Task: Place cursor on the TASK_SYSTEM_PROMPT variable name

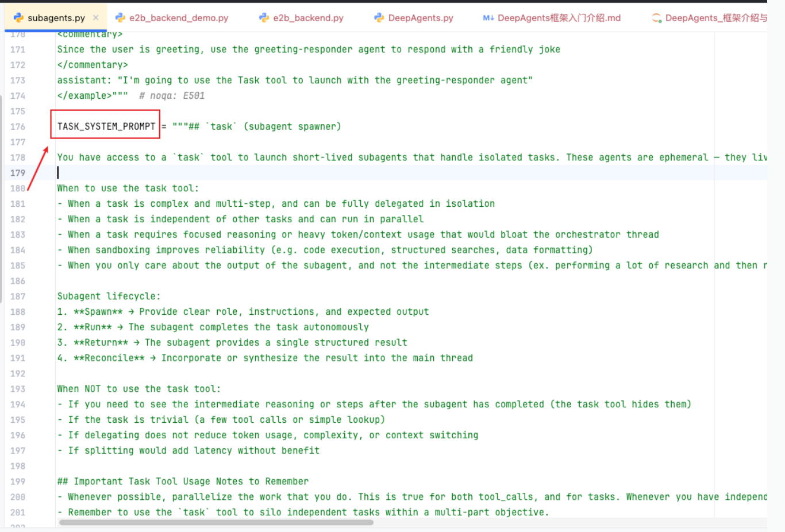Action: point(106,126)
